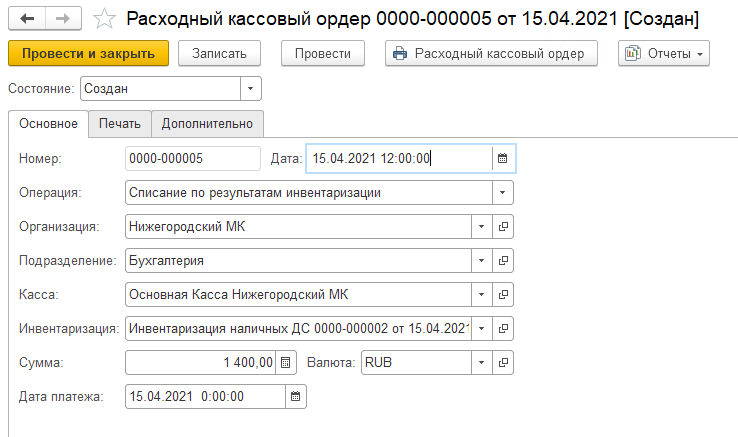The height and width of the screenshot is (437, 738).
Task: Click the back navigation arrow
Action: pyautogui.click(x=28, y=19)
